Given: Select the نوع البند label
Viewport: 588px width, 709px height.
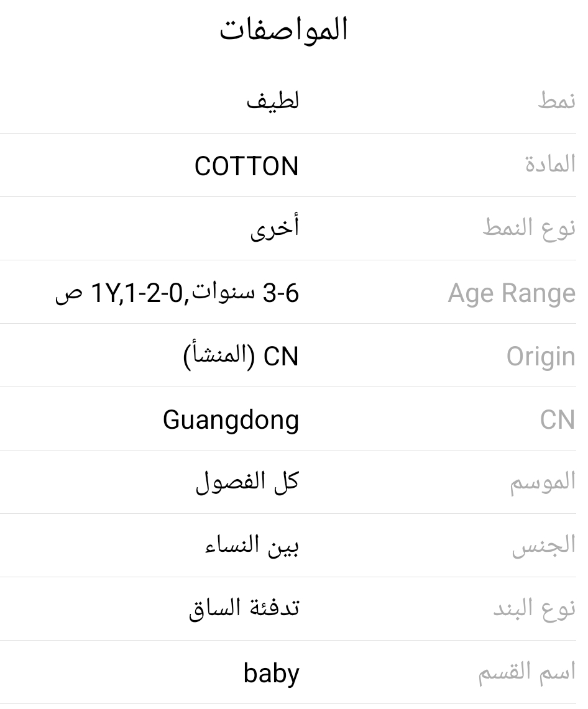Looking at the screenshot, I should (x=535, y=608).
